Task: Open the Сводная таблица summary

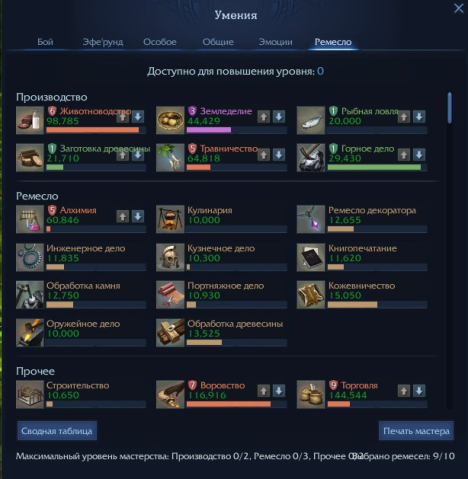Action: pos(57,431)
